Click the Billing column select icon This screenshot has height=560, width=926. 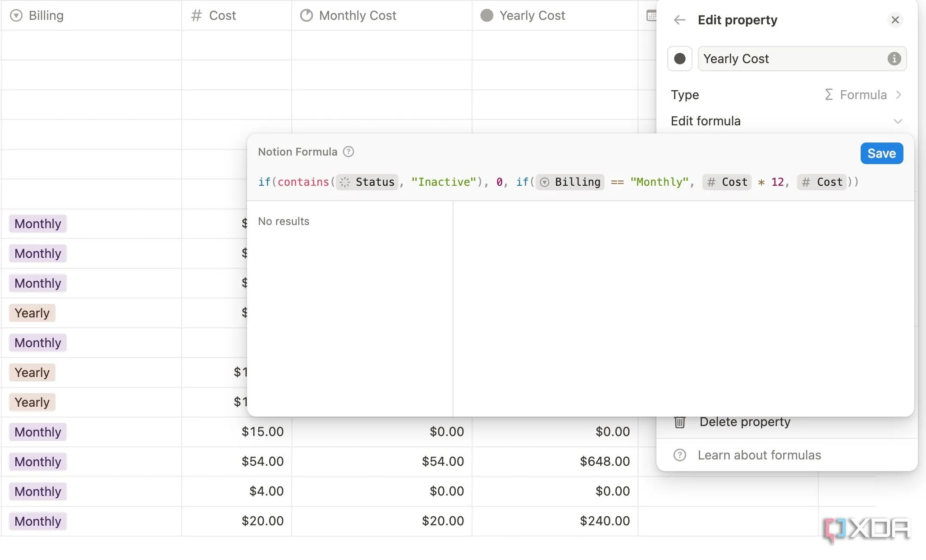pos(16,15)
